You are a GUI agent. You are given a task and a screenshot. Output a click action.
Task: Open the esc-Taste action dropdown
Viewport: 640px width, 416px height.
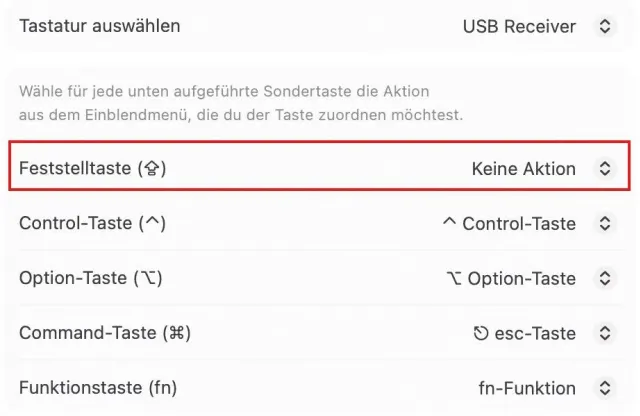[533, 333]
